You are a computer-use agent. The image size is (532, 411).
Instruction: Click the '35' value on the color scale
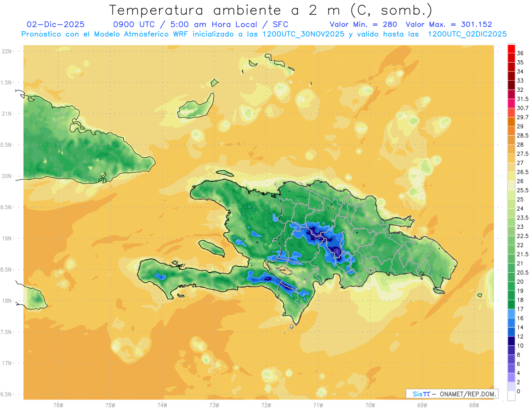click(520, 63)
